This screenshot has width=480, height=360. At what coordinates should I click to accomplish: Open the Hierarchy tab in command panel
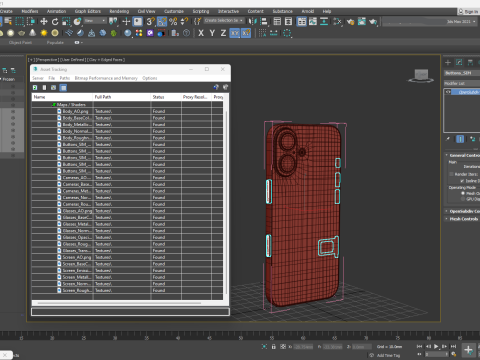(x=470, y=62)
